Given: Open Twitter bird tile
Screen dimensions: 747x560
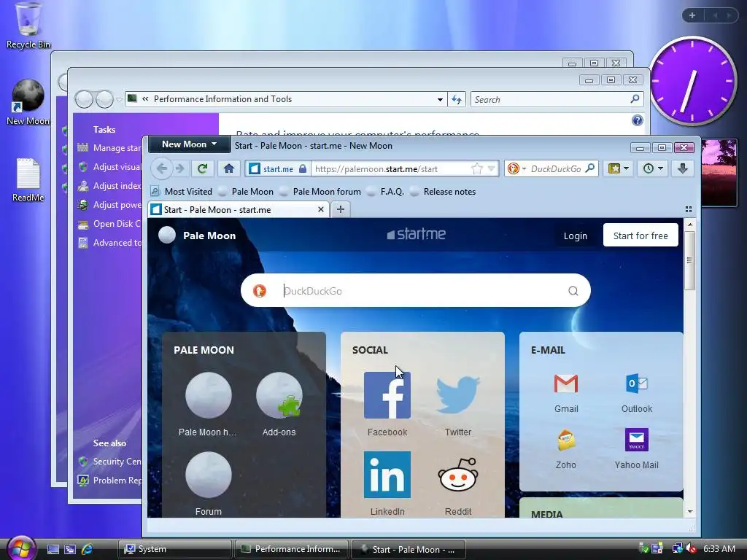Looking at the screenshot, I should pyautogui.click(x=458, y=395).
